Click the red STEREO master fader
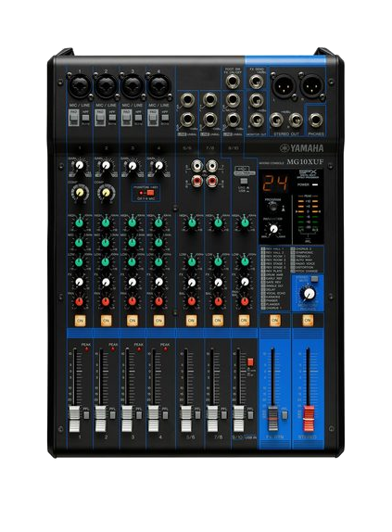The width and height of the screenshot is (392, 532). [309, 418]
